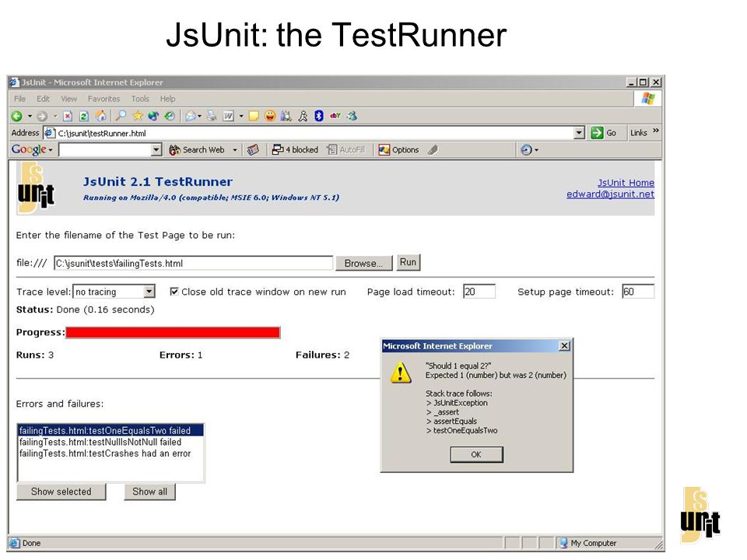747x560 pixels.
Task: Close the Microsoft Internet Explorer alert dialog
Action: tap(564, 345)
